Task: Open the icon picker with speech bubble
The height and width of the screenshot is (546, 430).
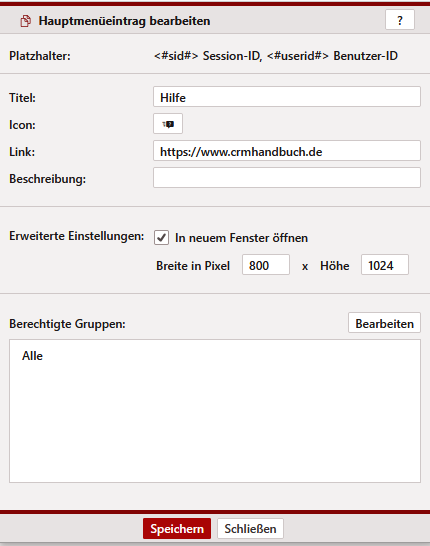Action: click(x=168, y=124)
